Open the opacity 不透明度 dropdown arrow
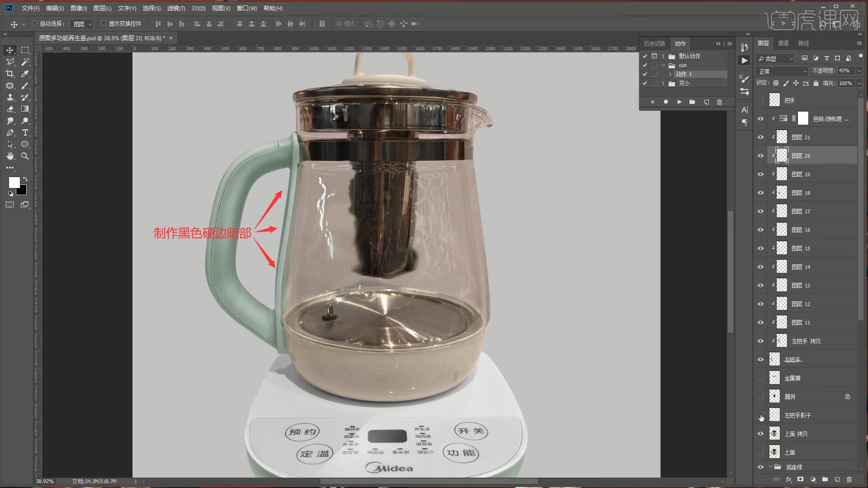This screenshot has width=868, height=488. pyautogui.click(x=859, y=71)
